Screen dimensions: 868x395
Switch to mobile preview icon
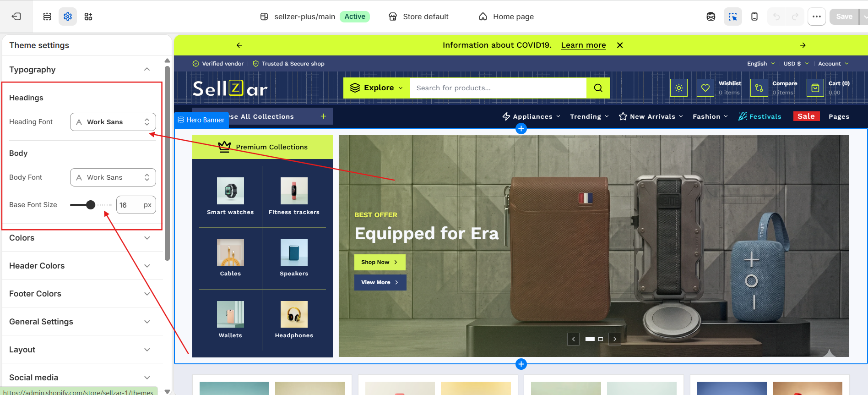754,16
